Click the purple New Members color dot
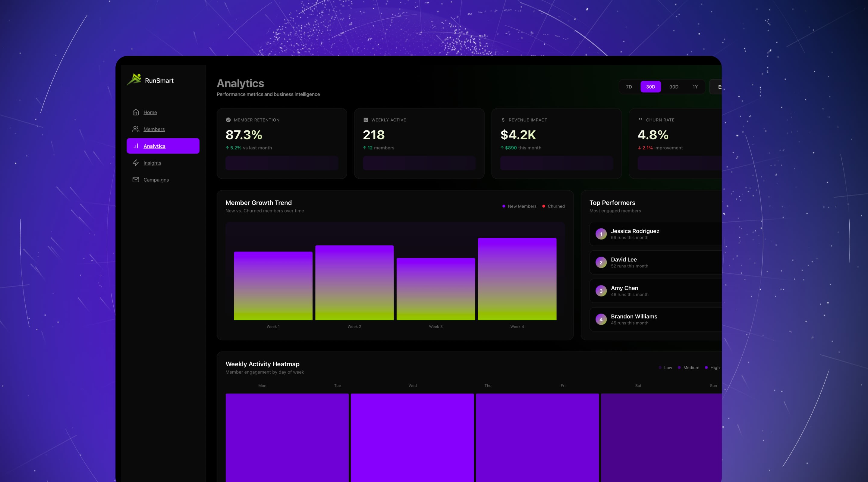This screenshot has width=868, height=482. pos(504,206)
